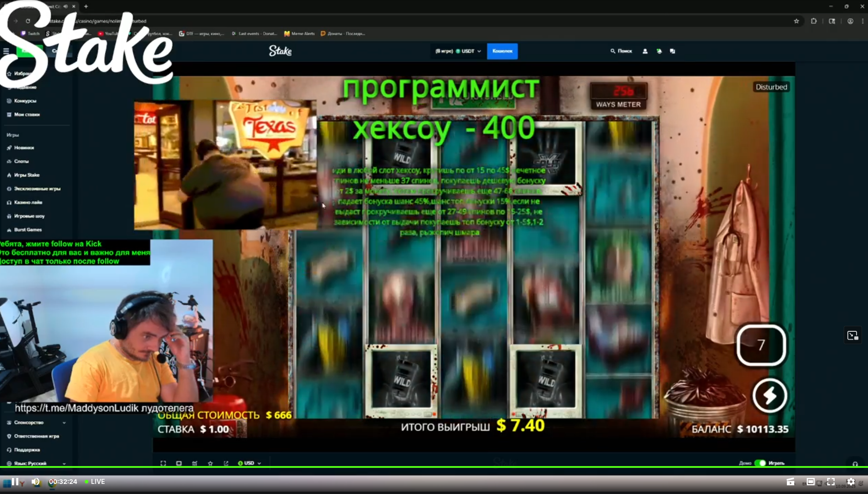Toggle the Демо / Играть switch

click(760, 463)
